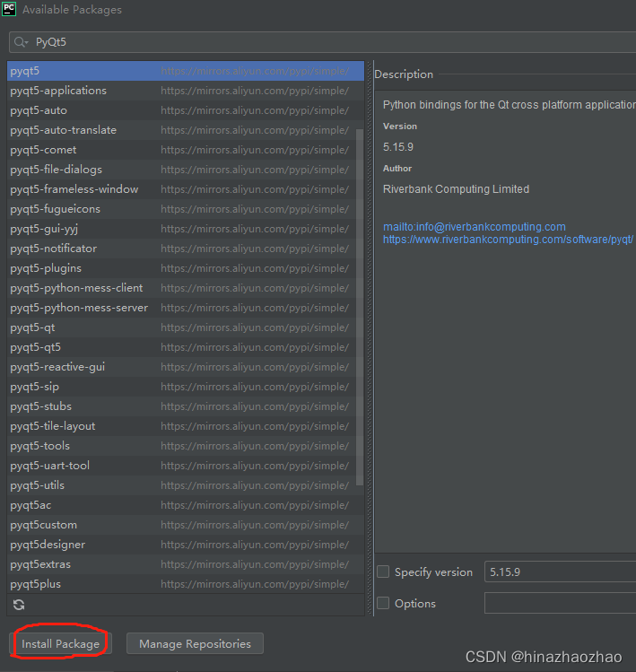The width and height of the screenshot is (636, 672).
Task: Select the pyqt5 package row
Action: [186, 71]
